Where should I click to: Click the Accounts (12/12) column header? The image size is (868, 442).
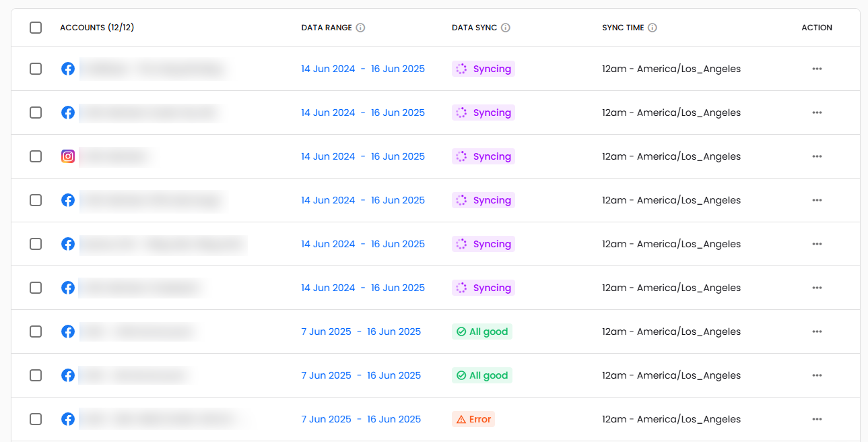[x=97, y=28]
